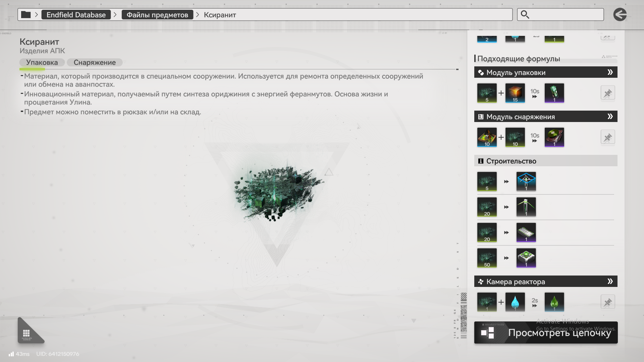This screenshot has width=644, height=362.
Task: Switch to the Снаряжение tab
Action: 95,62
